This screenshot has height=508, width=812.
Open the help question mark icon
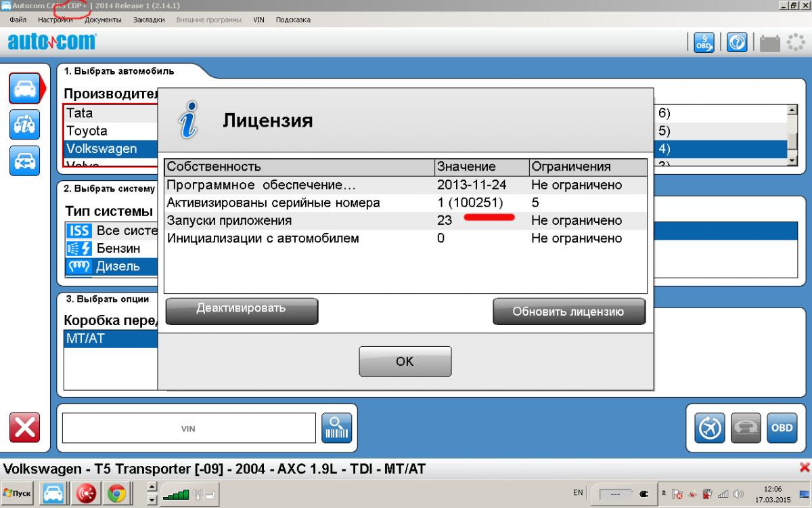[x=737, y=43]
